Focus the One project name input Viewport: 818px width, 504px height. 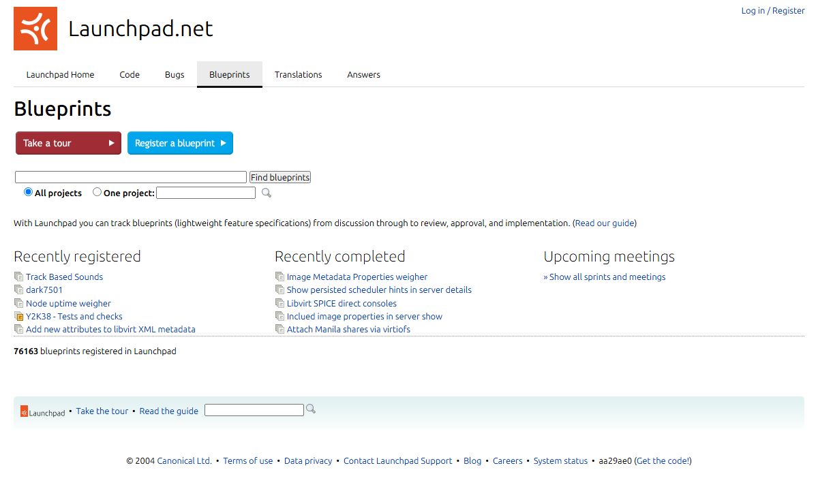206,193
